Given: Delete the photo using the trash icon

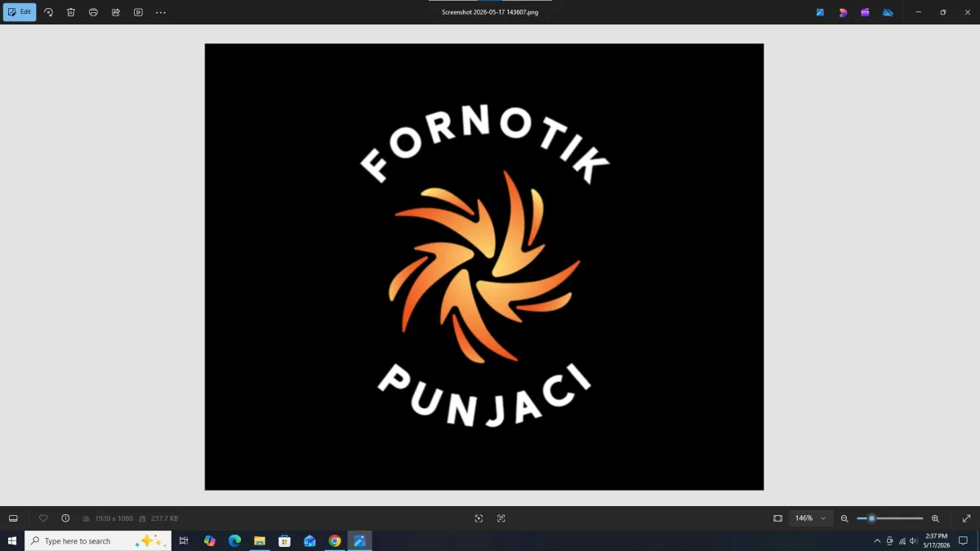Looking at the screenshot, I should click(x=71, y=12).
